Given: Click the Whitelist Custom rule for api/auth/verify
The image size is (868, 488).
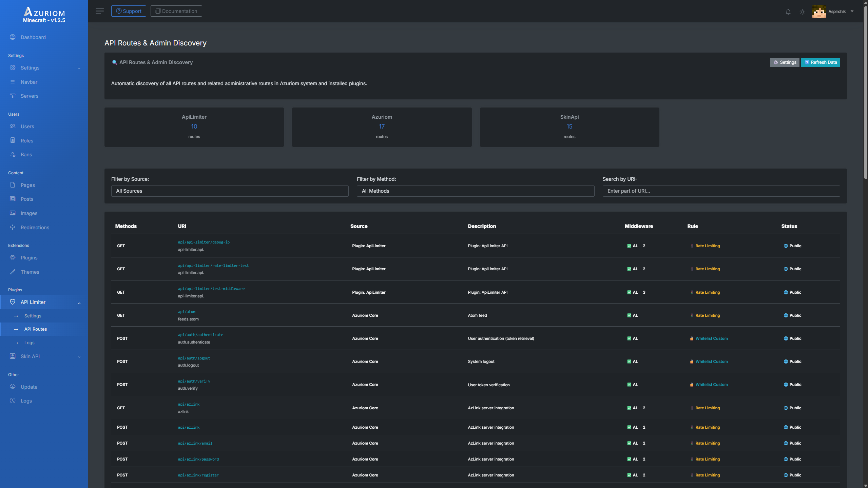Looking at the screenshot, I should click(711, 385).
